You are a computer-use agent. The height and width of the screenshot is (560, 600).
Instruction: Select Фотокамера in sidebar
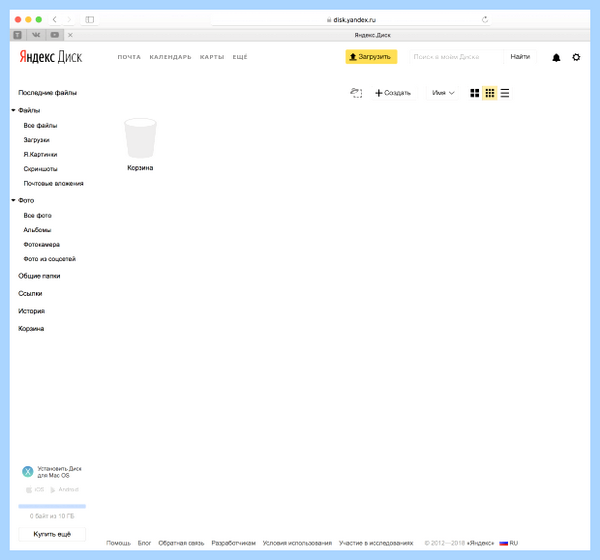41,245
